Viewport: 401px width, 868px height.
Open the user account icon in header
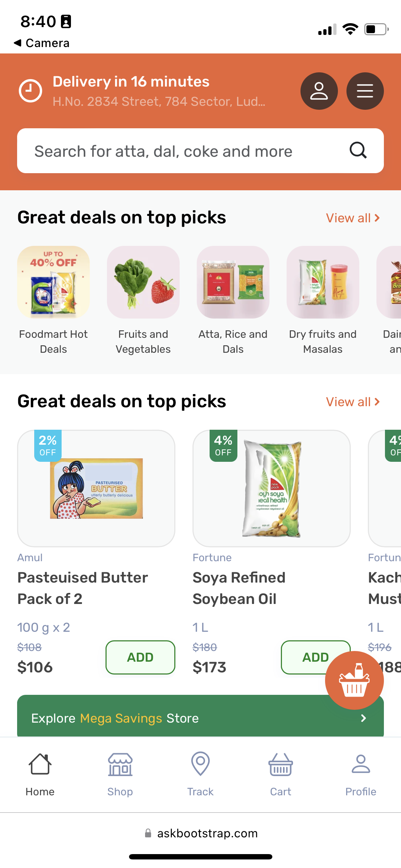[319, 91]
